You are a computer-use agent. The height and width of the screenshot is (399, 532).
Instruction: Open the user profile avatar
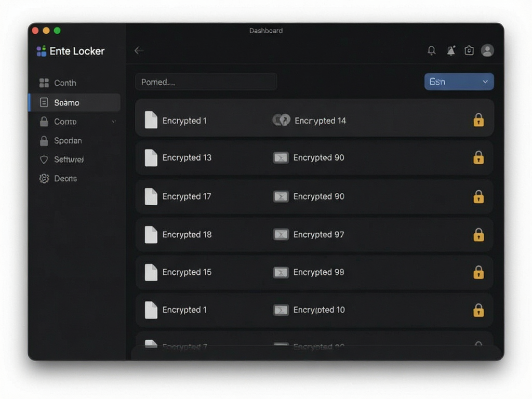[x=487, y=50]
